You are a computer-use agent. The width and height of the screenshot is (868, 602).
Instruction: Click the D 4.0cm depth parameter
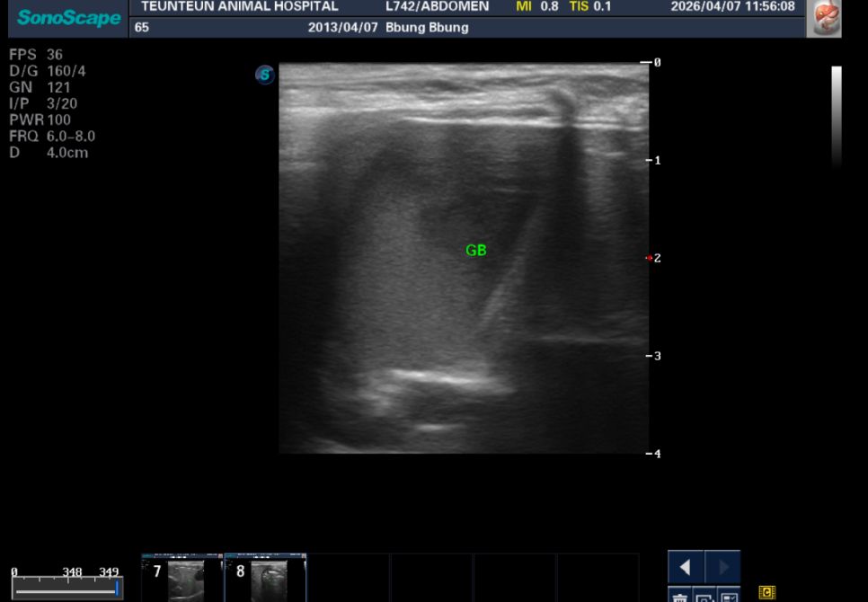tap(49, 153)
